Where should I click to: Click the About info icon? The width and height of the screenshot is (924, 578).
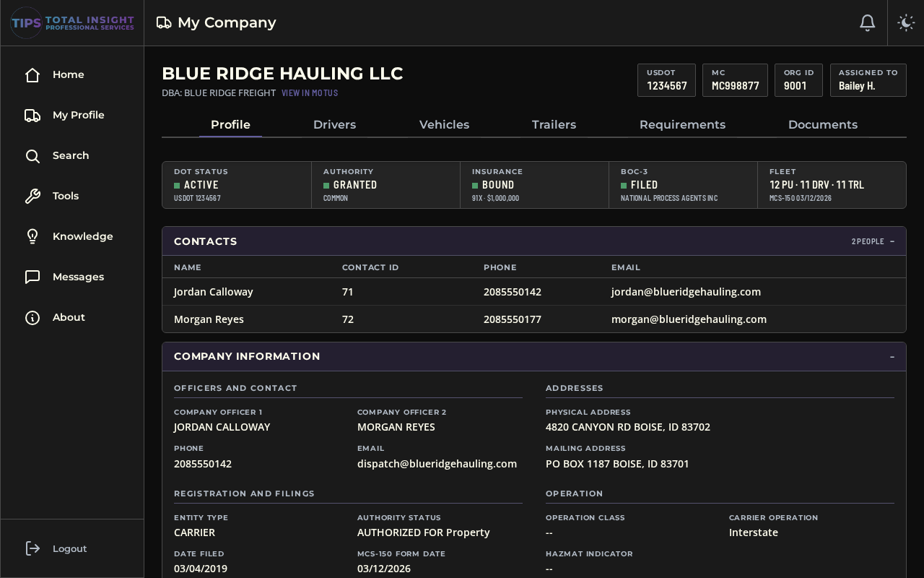coord(32,318)
